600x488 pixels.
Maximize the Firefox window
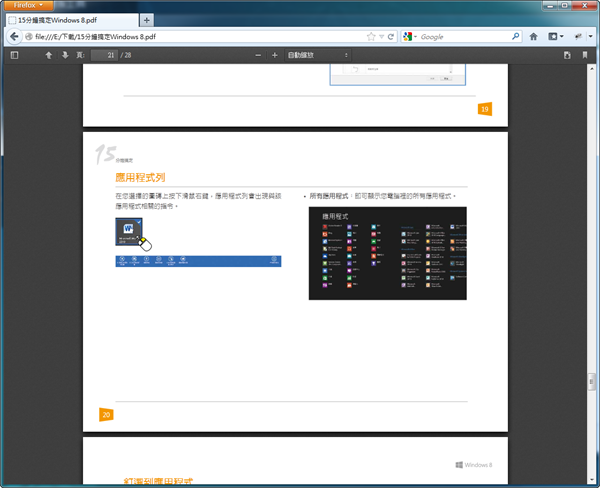pos(564,5)
